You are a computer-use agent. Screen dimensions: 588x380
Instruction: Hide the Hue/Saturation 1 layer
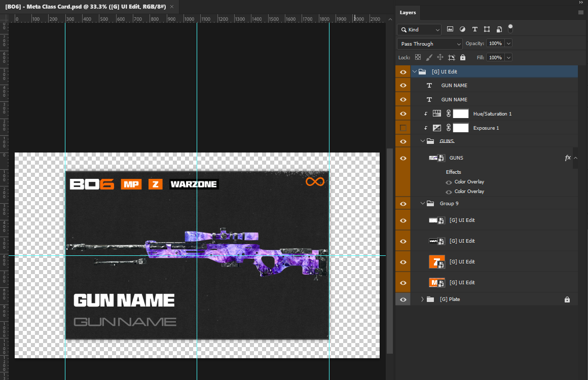point(403,114)
